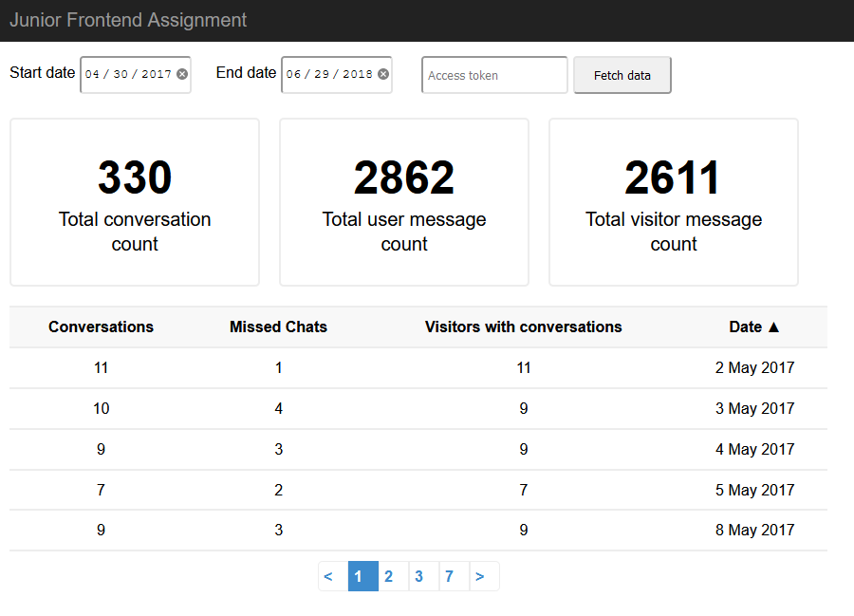Click the 2862 total user message card

pyautogui.click(x=404, y=202)
